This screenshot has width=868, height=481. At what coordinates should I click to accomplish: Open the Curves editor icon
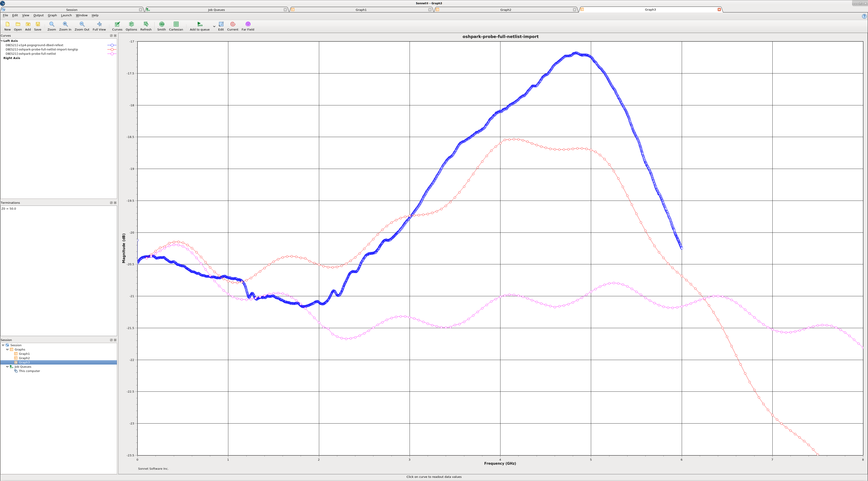117,24
